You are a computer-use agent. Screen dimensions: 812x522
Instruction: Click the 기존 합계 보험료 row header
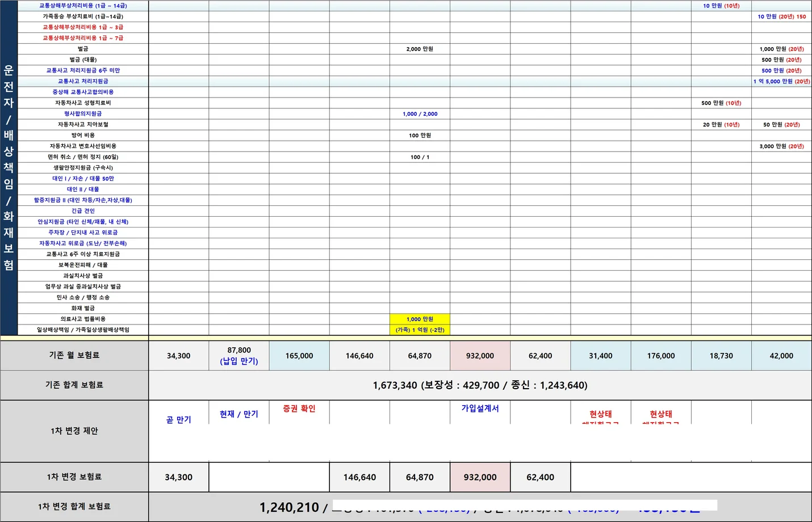tap(74, 385)
